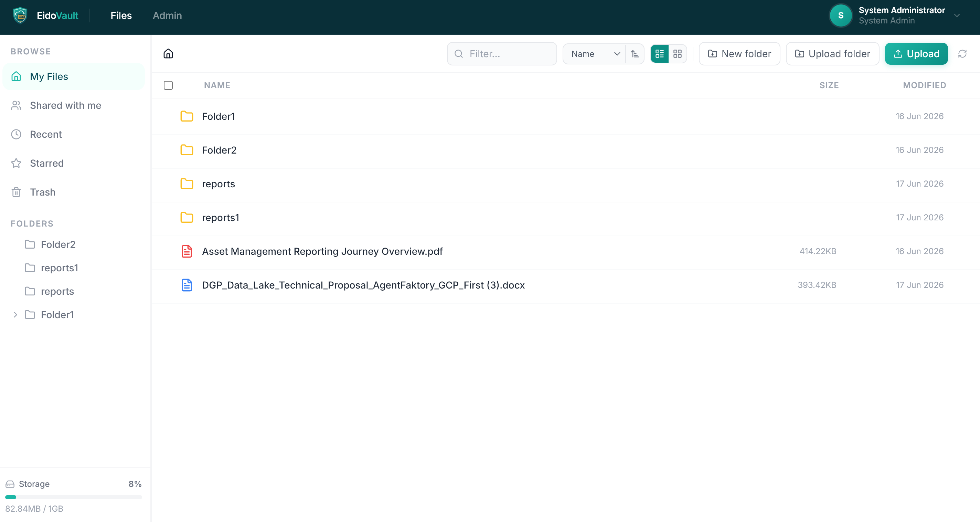The image size is (980, 522).
Task: Click the 414.22KB size value
Action: pyautogui.click(x=818, y=251)
